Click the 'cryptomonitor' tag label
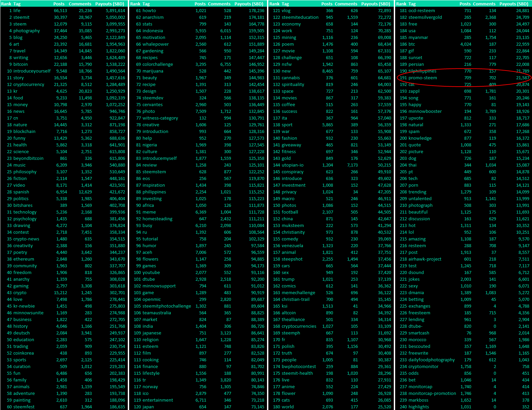 423,366
